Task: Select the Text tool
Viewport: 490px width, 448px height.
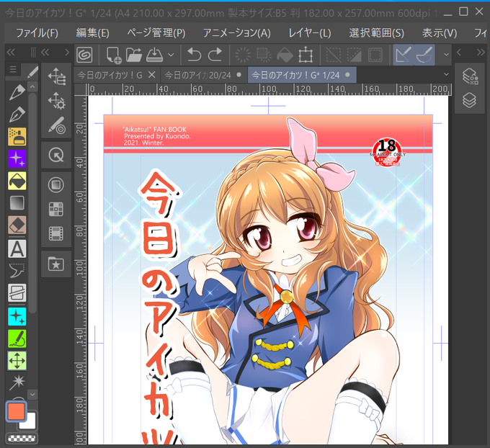Action: [17, 248]
